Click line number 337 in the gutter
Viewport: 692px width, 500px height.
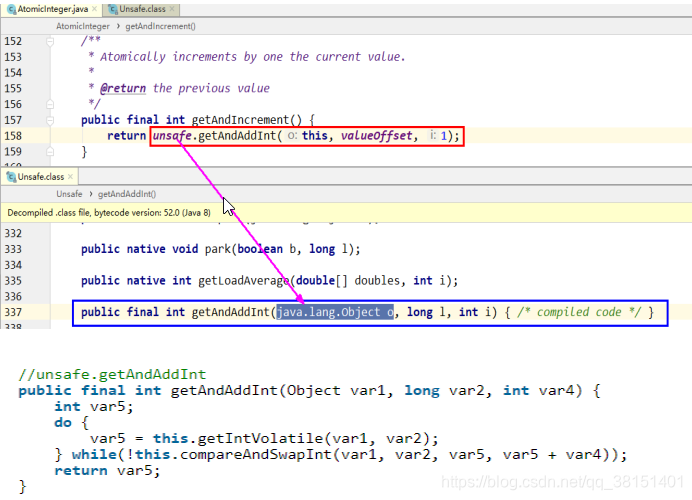[x=13, y=312]
